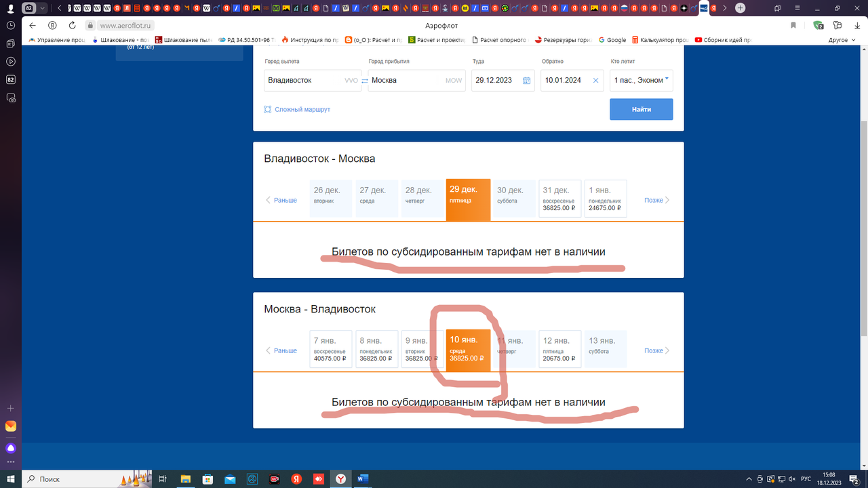
Task: Edit the Владивосток departure city field
Action: point(312,80)
